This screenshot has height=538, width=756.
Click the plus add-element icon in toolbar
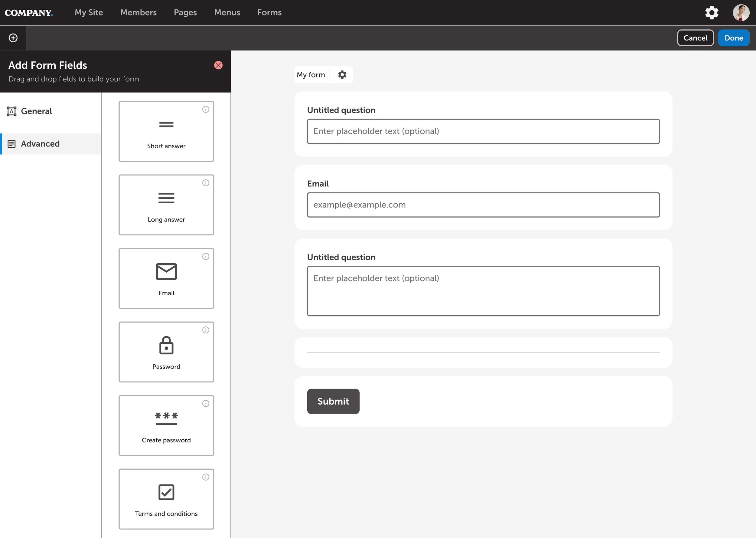tap(13, 38)
